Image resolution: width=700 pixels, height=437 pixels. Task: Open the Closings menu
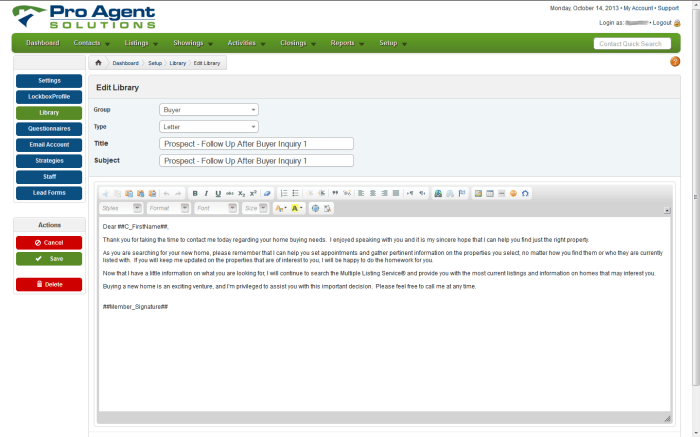pyautogui.click(x=298, y=43)
